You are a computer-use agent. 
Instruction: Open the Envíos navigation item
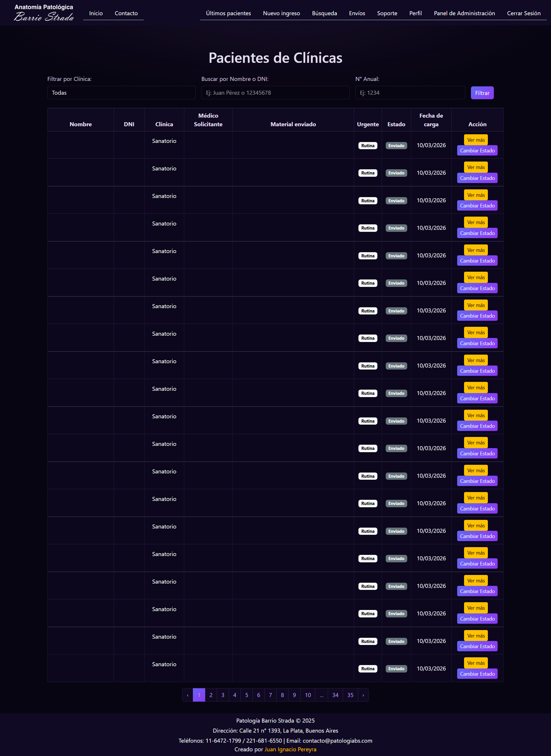(357, 13)
